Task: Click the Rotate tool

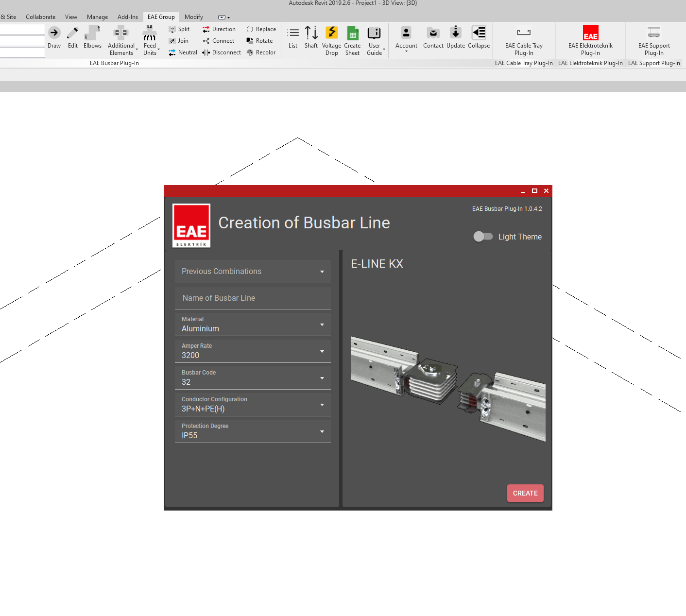Action: point(259,41)
